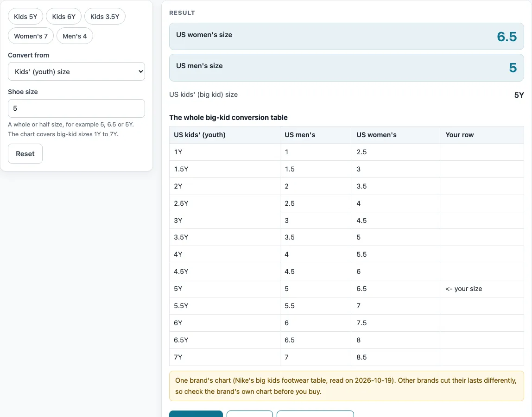532x417 pixels.
Task: Select the 2.5Y cell in the table
Action: tap(225, 203)
